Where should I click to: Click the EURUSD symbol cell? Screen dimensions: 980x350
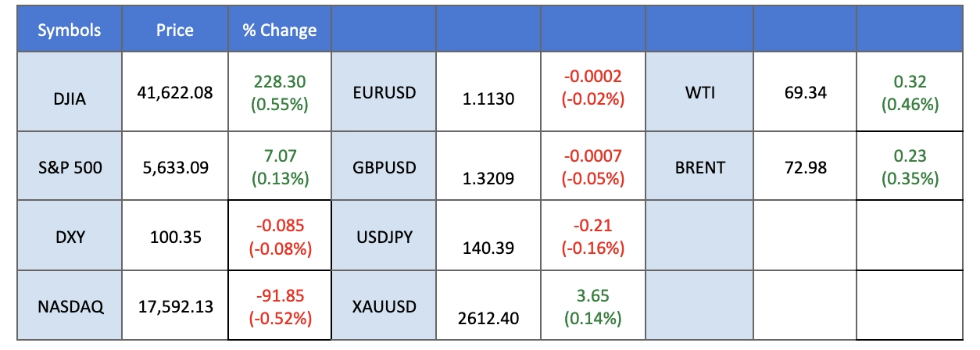coord(384,93)
